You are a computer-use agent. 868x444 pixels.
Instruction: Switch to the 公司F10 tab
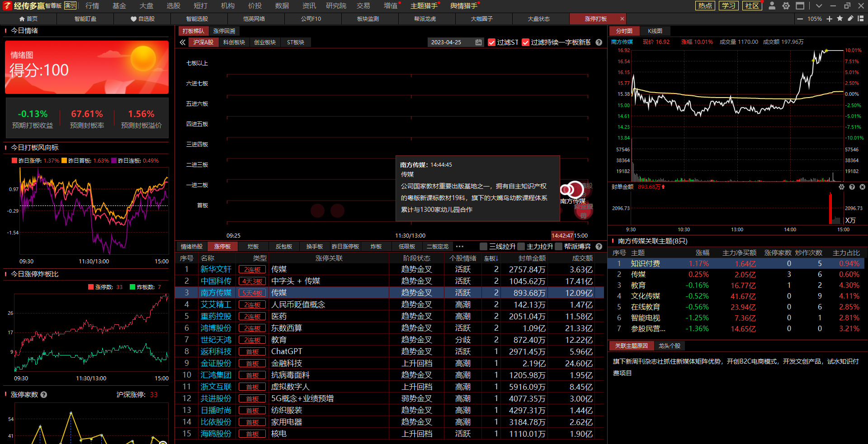click(x=311, y=19)
